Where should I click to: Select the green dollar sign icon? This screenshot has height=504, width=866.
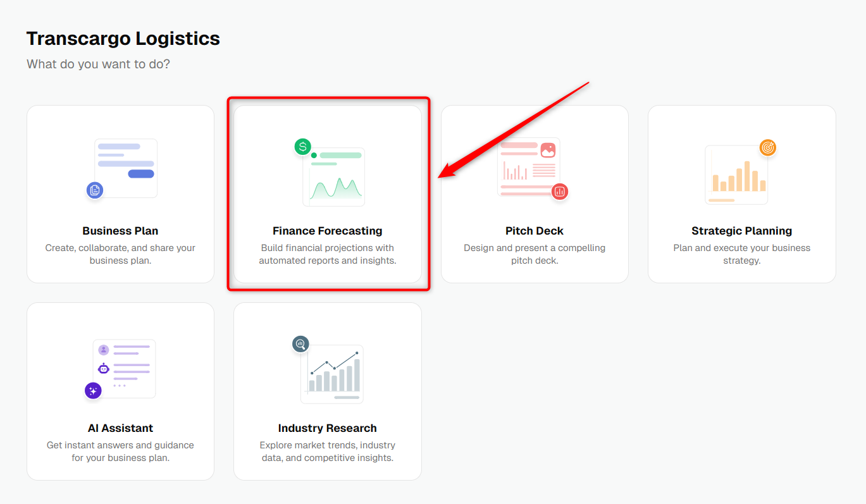point(303,147)
